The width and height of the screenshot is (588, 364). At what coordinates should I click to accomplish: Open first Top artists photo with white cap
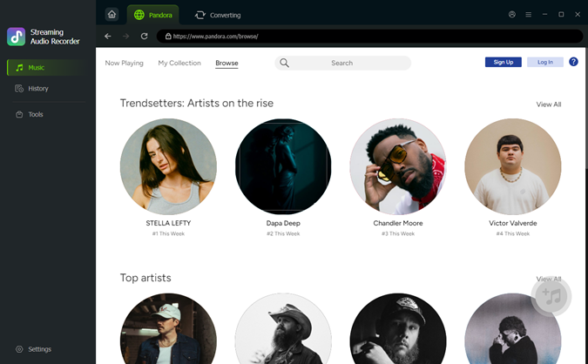(x=168, y=329)
